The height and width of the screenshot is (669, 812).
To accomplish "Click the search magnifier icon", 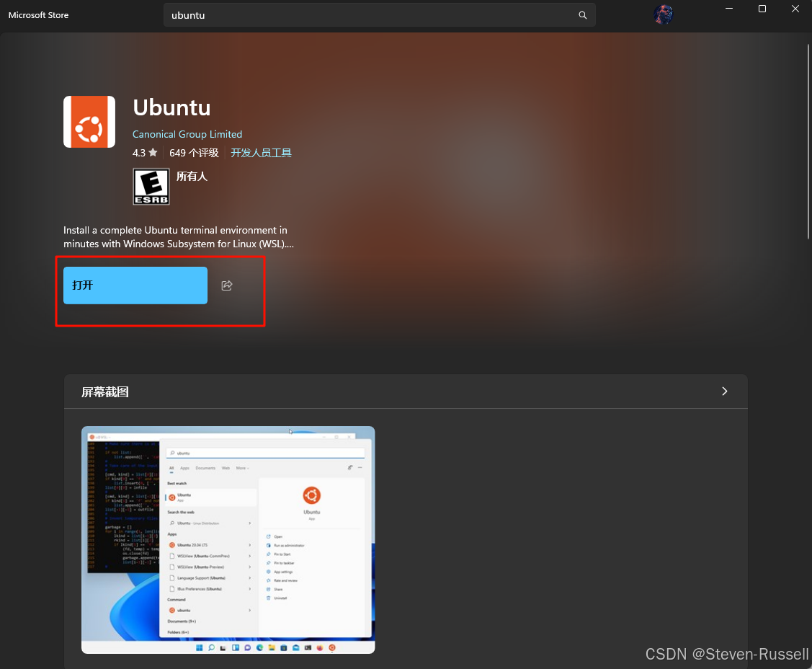I will [583, 15].
